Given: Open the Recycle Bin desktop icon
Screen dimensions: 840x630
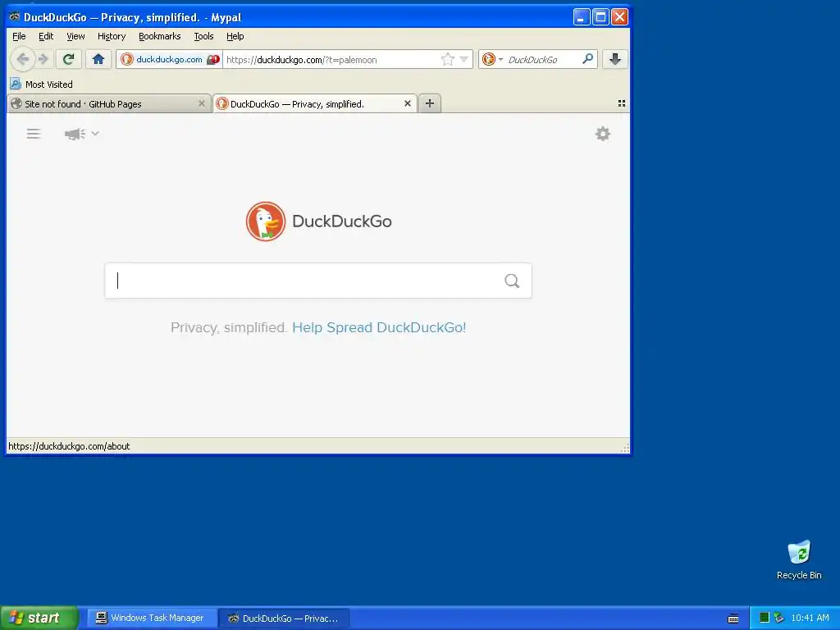Looking at the screenshot, I should click(799, 559).
